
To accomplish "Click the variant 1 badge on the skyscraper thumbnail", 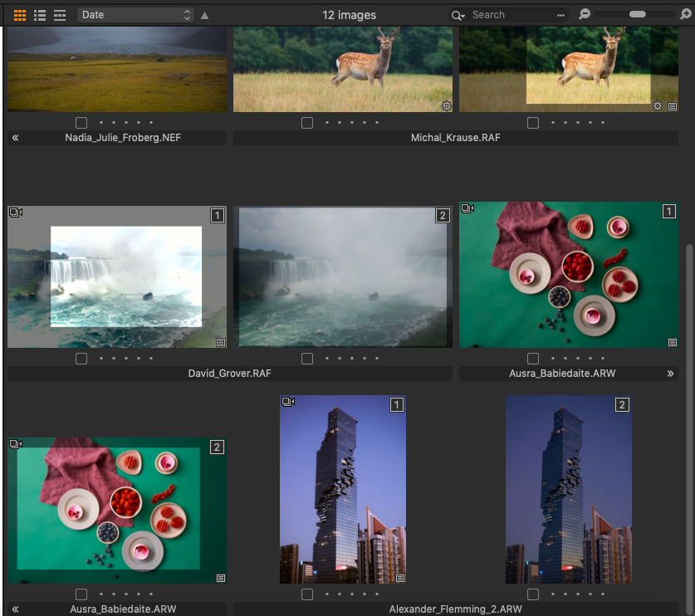I will pos(396,405).
